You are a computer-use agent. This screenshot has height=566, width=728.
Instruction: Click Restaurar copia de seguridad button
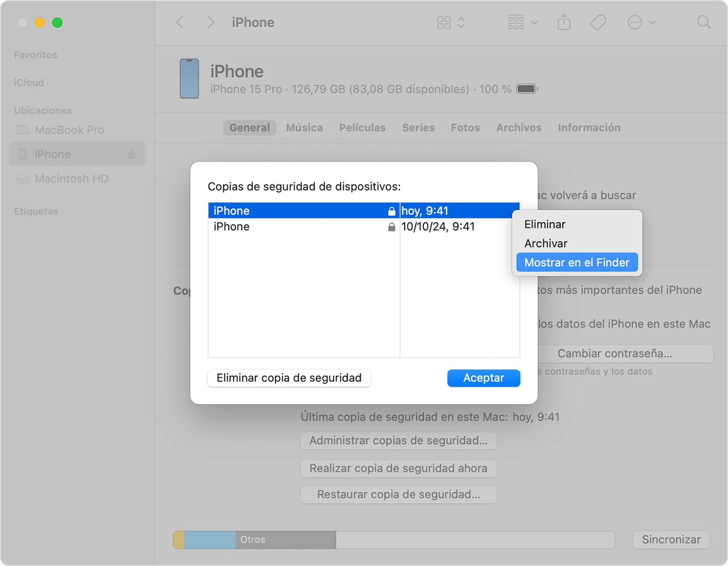coord(399,494)
